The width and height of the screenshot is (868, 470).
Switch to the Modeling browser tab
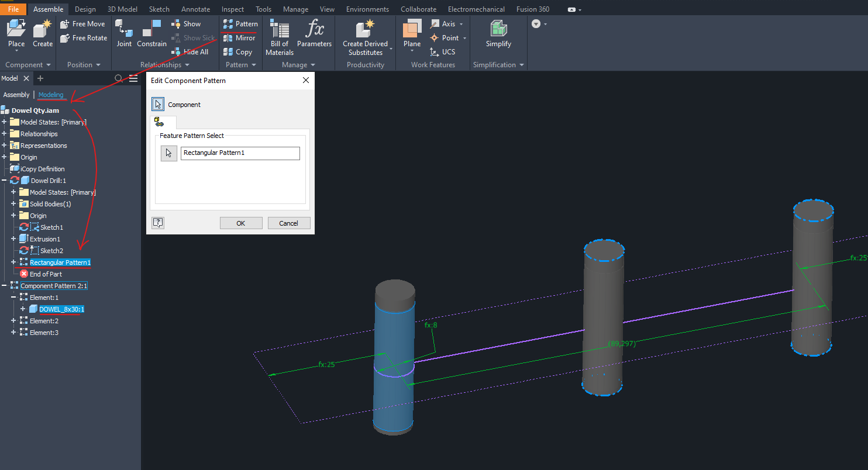pos(51,94)
